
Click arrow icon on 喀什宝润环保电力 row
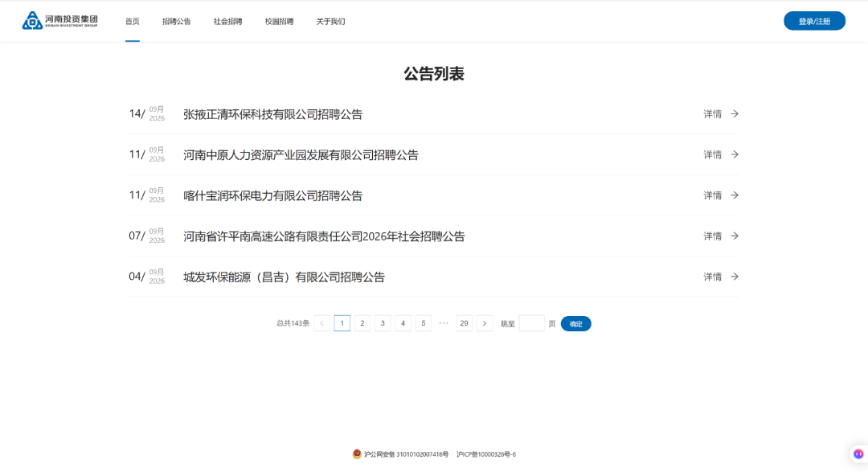point(735,195)
